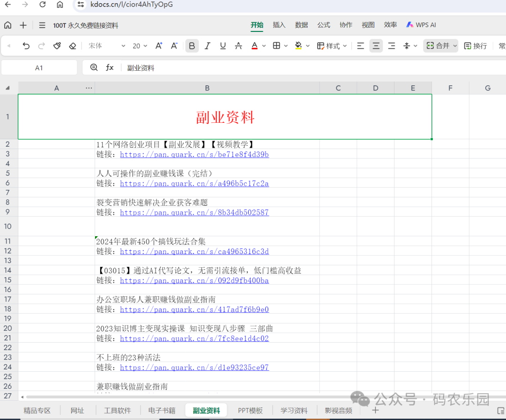Click the kdocs home icon
The height and width of the screenshot is (420, 506).
[8, 25]
